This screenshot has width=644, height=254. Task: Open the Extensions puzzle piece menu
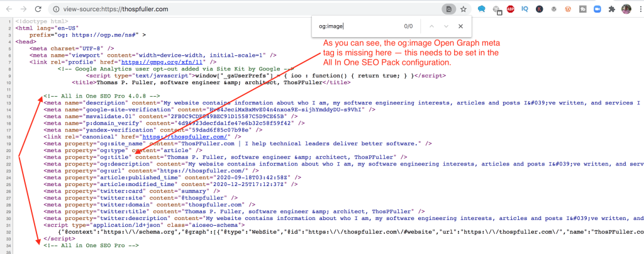(x=611, y=9)
